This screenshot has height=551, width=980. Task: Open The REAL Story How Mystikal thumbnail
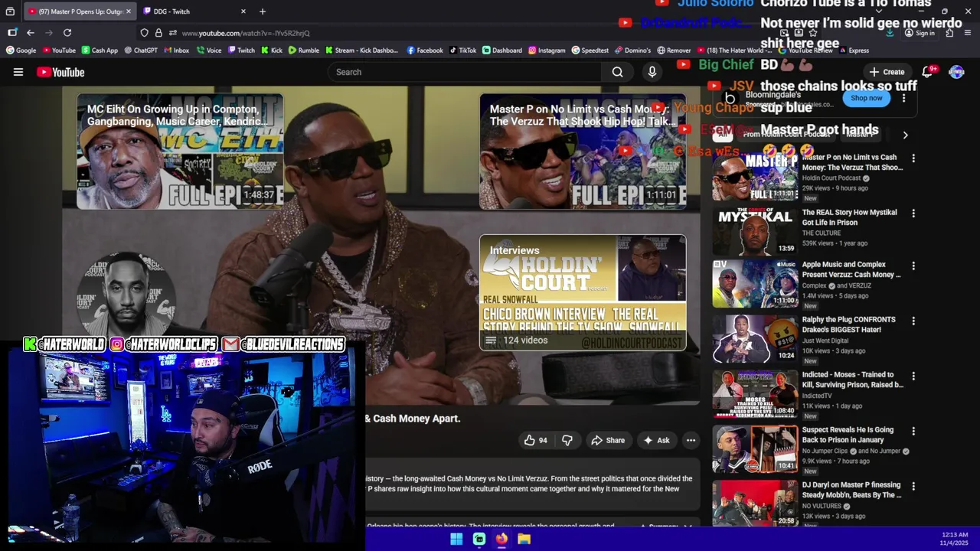pos(755,231)
